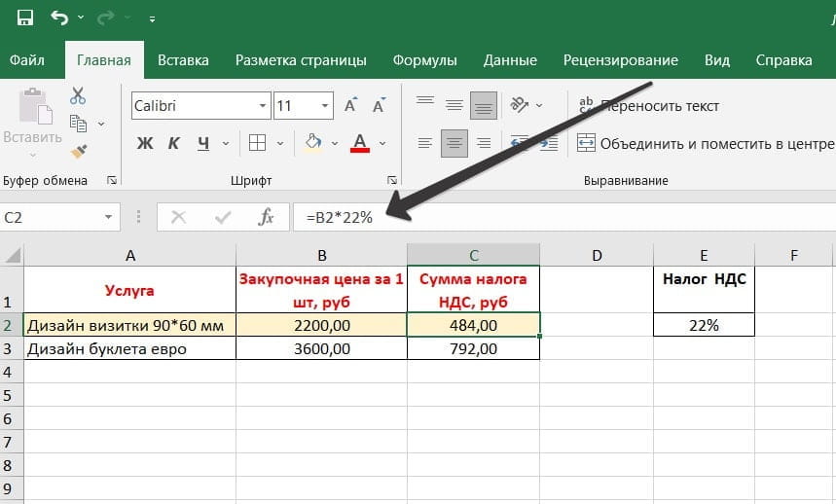The height and width of the screenshot is (504, 836).
Task: Click the Redo arrow icon
Action: 105,18
